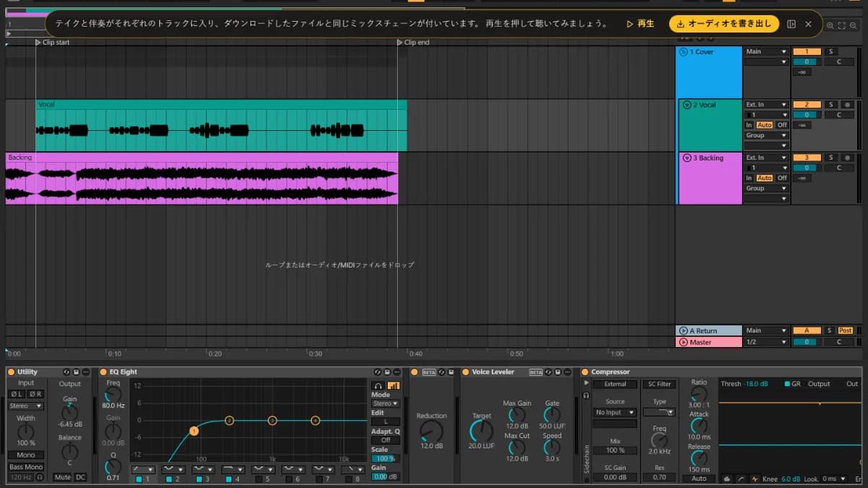This screenshot has height=488, width=868.
Task: Click Utility Mono button
Action: [25, 455]
